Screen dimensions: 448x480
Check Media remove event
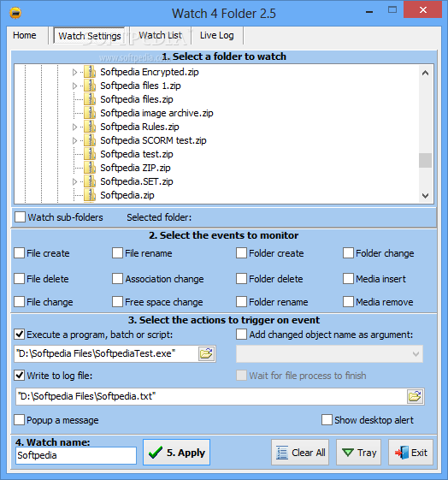pos(348,302)
